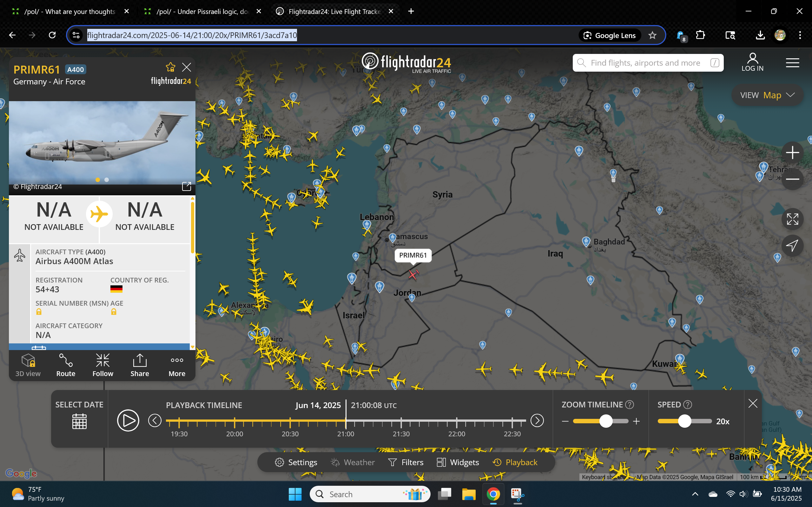Image resolution: width=812 pixels, height=507 pixels.
Task: Start playback with the play button
Action: click(128, 420)
